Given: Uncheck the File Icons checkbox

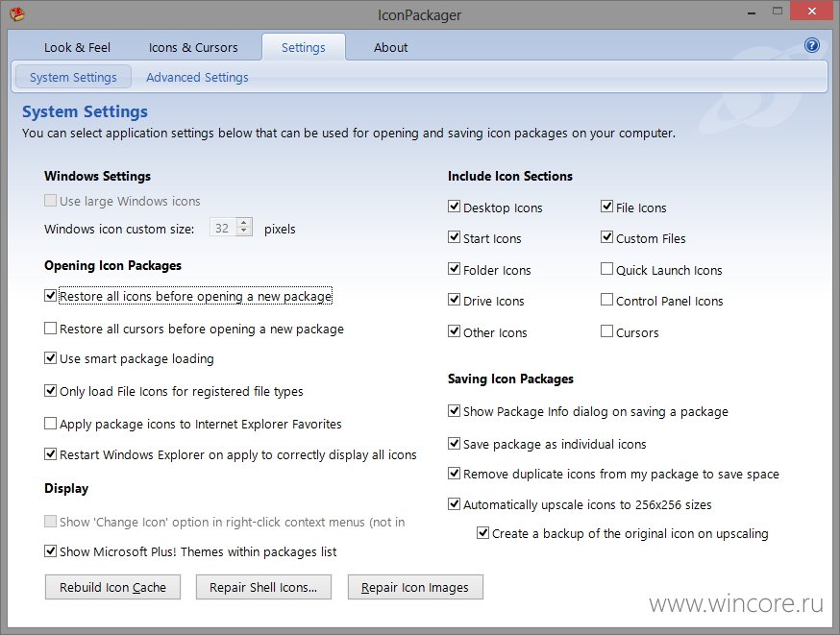Looking at the screenshot, I should [606, 207].
